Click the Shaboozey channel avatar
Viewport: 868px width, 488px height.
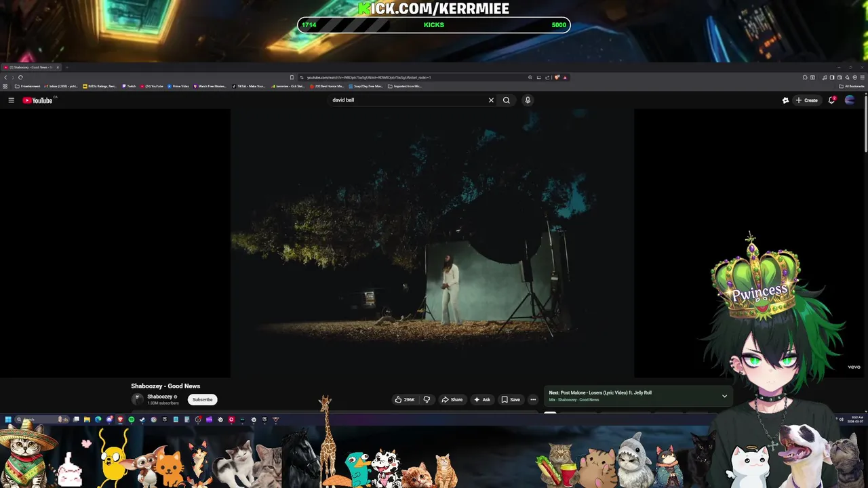[138, 400]
